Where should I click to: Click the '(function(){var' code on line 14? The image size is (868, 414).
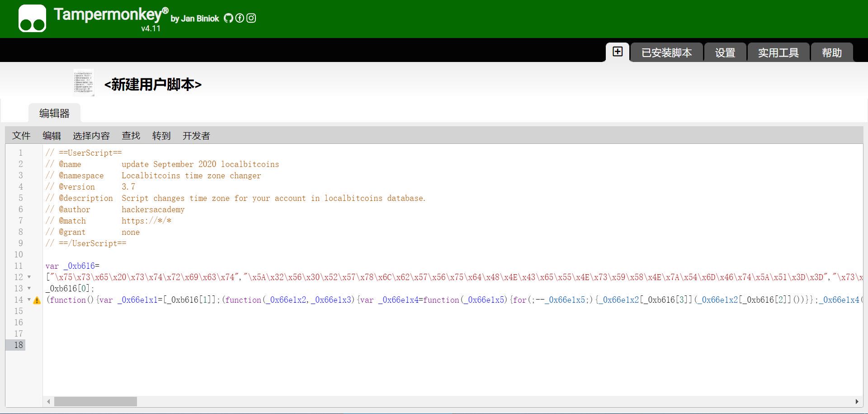tap(80, 300)
